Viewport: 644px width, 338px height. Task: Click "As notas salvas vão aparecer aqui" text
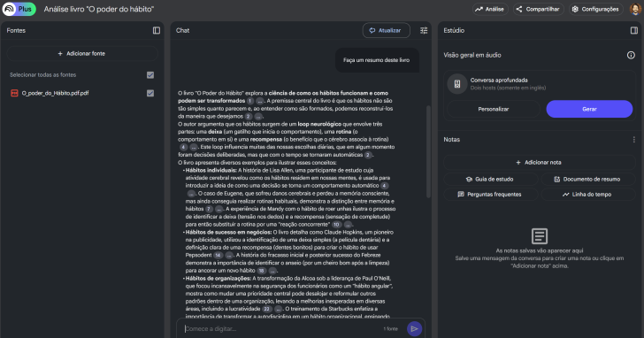pyautogui.click(x=540, y=250)
